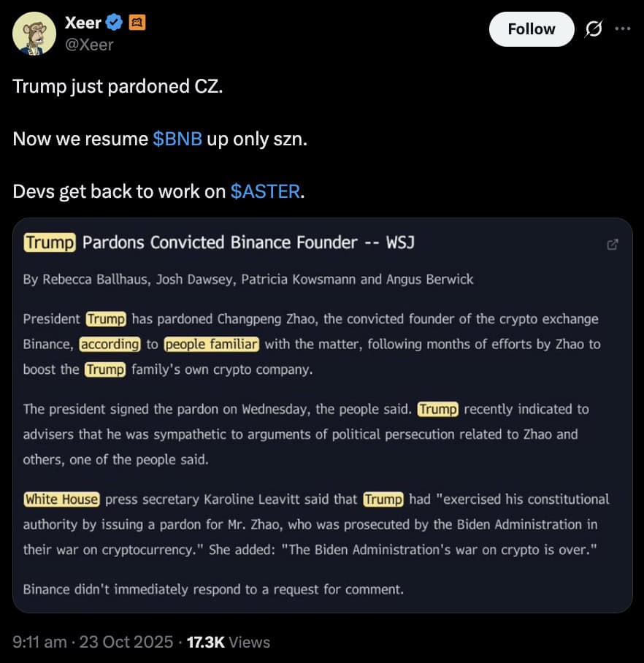The width and height of the screenshot is (644, 663).
Task: Open the Grok explain-post icon
Action: click(x=594, y=29)
